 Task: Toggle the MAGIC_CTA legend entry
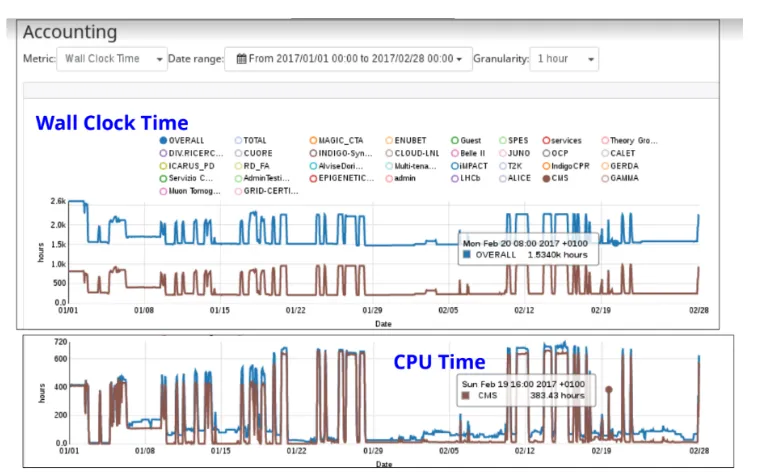(336, 140)
